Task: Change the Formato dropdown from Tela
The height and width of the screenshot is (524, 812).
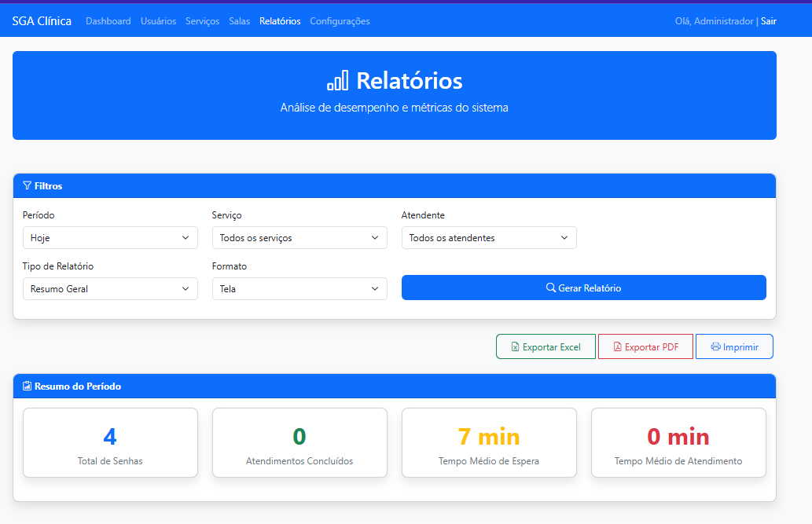Action: (x=299, y=288)
